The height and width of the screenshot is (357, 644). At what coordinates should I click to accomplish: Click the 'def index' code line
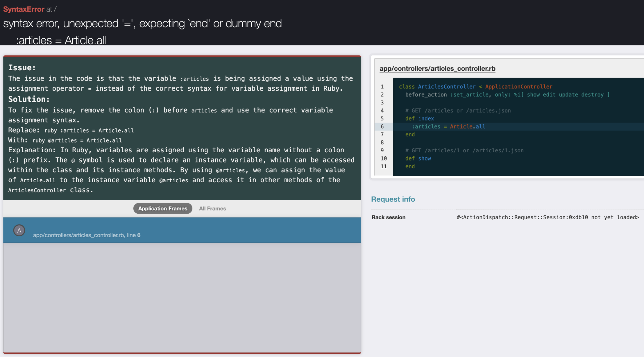click(419, 119)
